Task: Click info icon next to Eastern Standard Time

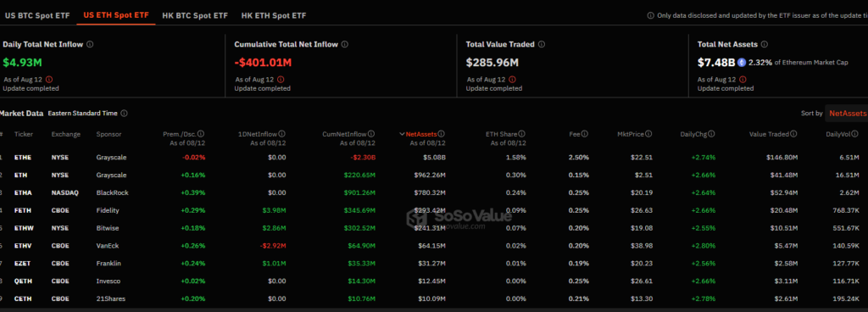Action: [124, 114]
